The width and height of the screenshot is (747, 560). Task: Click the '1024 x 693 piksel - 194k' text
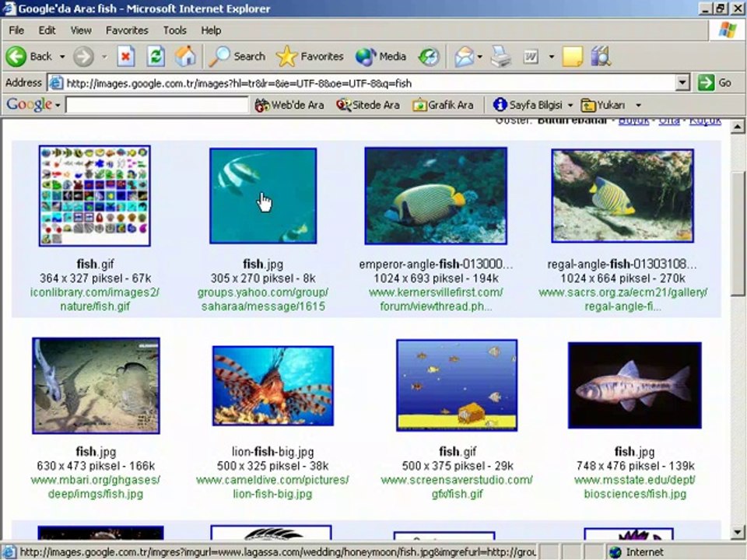[436, 278]
